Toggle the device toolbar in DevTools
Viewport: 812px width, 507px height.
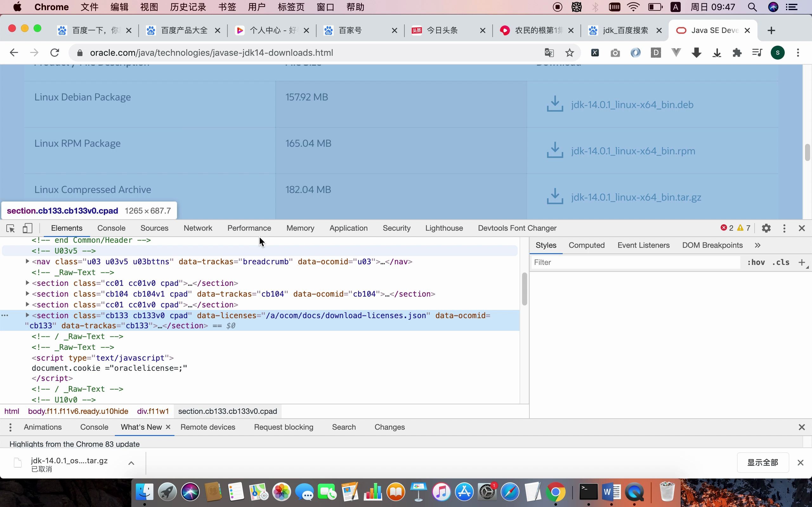[27, 228]
